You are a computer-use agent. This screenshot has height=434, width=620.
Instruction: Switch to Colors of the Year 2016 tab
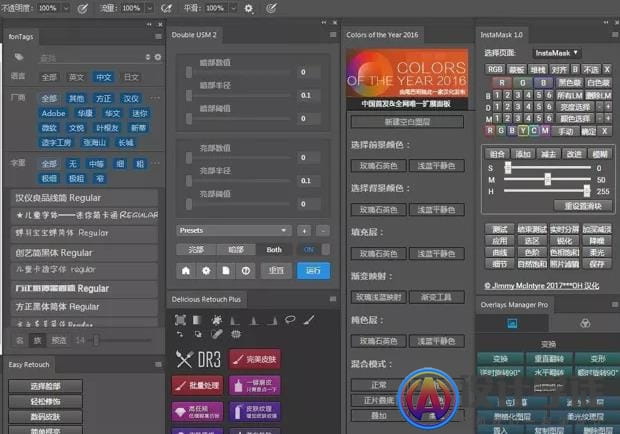[382, 35]
